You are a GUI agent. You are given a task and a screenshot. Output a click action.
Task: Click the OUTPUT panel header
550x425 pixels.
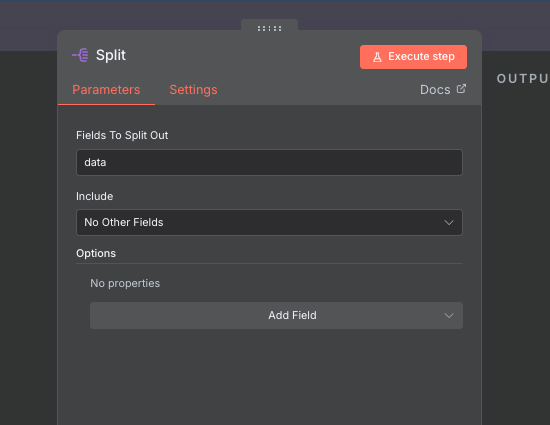[523, 79]
